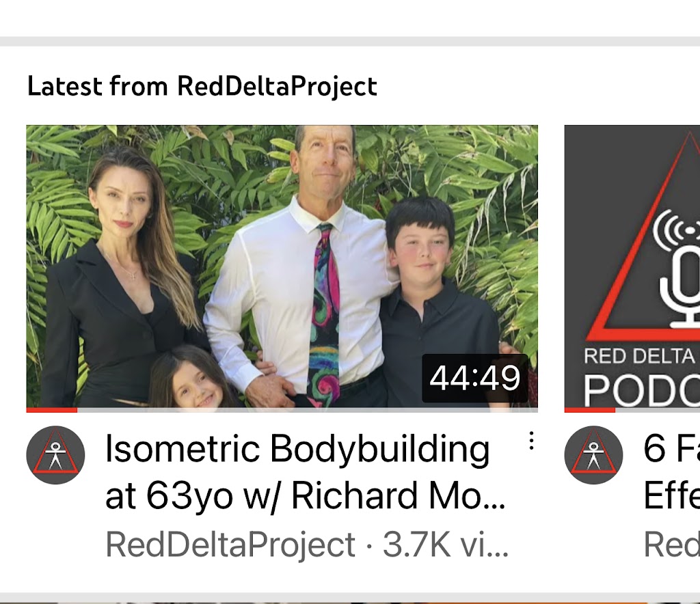Screen dimensions: 700x604
Task: Click red progress bar under the podcast thumbnail
Action: (x=590, y=410)
